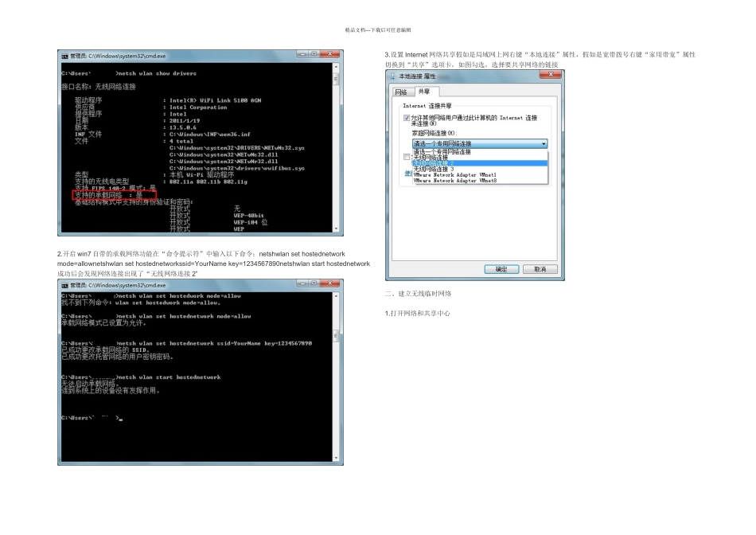
Task: Click '13.5.0.6' version value
Action: [183, 127]
